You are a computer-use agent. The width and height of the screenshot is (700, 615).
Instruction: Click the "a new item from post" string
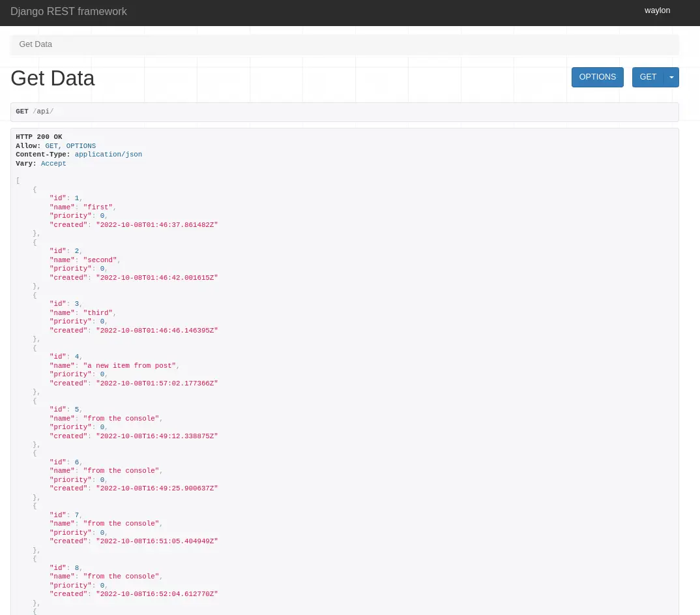[x=131, y=366]
